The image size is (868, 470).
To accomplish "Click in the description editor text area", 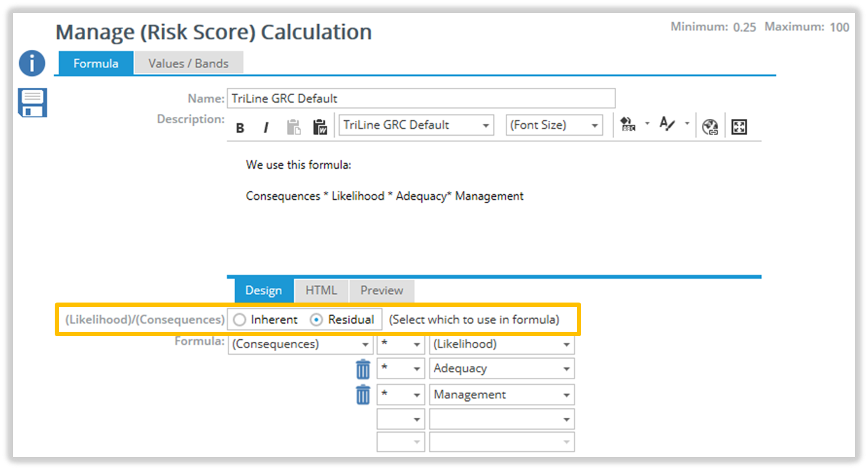I will [494, 209].
